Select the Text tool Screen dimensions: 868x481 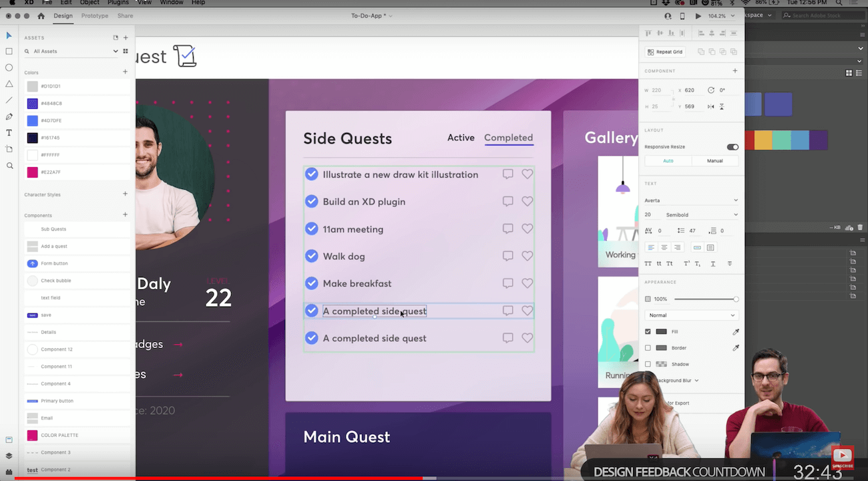tap(9, 132)
